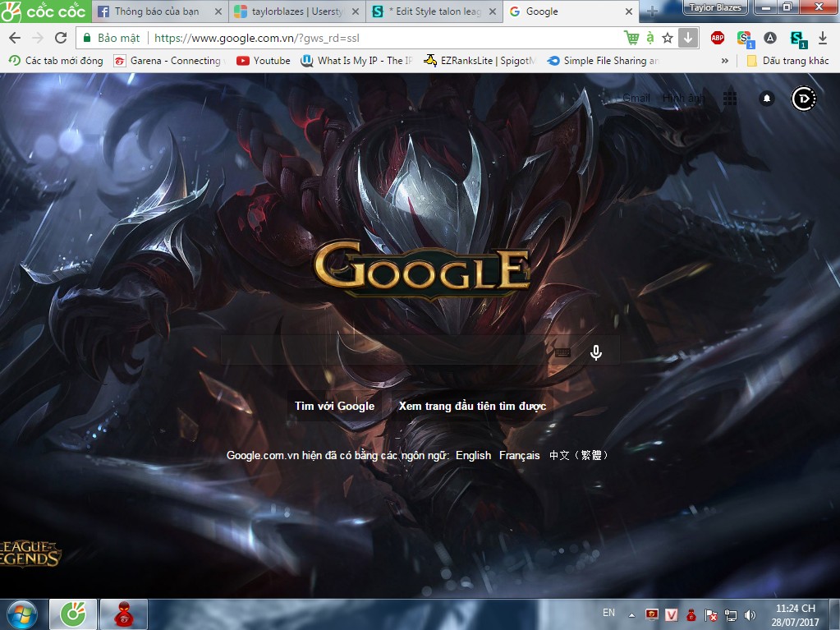Open the on-screen keyboard icon in search box

pos(562,352)
